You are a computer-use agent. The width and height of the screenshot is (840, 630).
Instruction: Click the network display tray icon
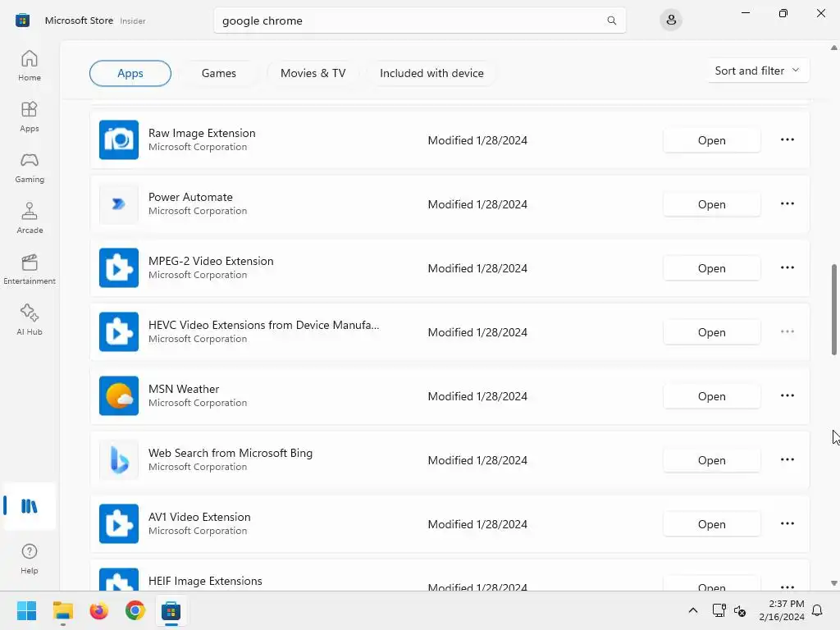[x=719, y=610]
